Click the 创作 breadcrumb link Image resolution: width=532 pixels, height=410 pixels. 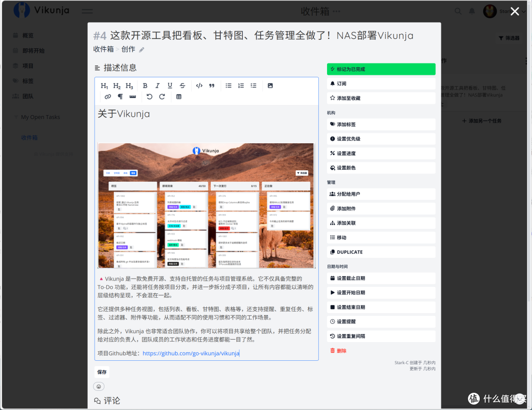tap(128, 49)
